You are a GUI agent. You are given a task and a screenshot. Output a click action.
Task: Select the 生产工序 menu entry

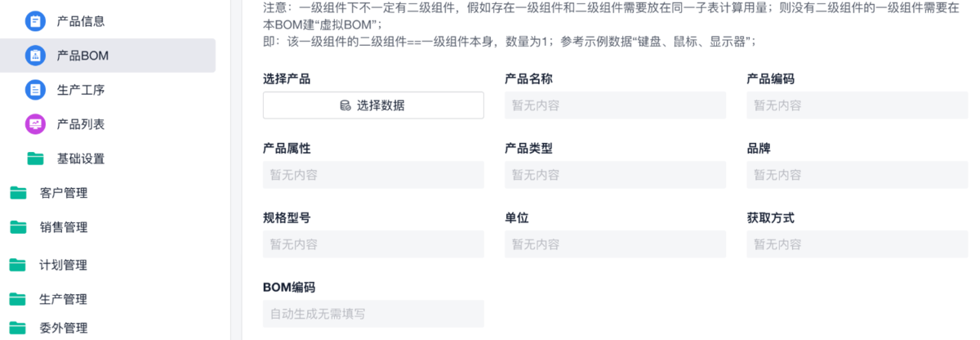coord(80,90)
